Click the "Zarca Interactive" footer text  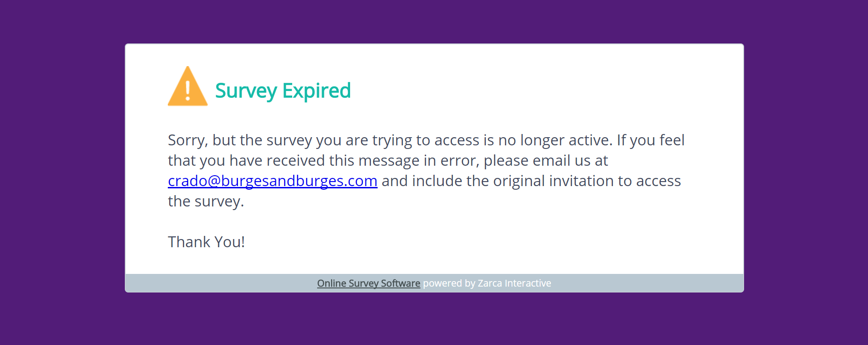[x=514, y=283]
